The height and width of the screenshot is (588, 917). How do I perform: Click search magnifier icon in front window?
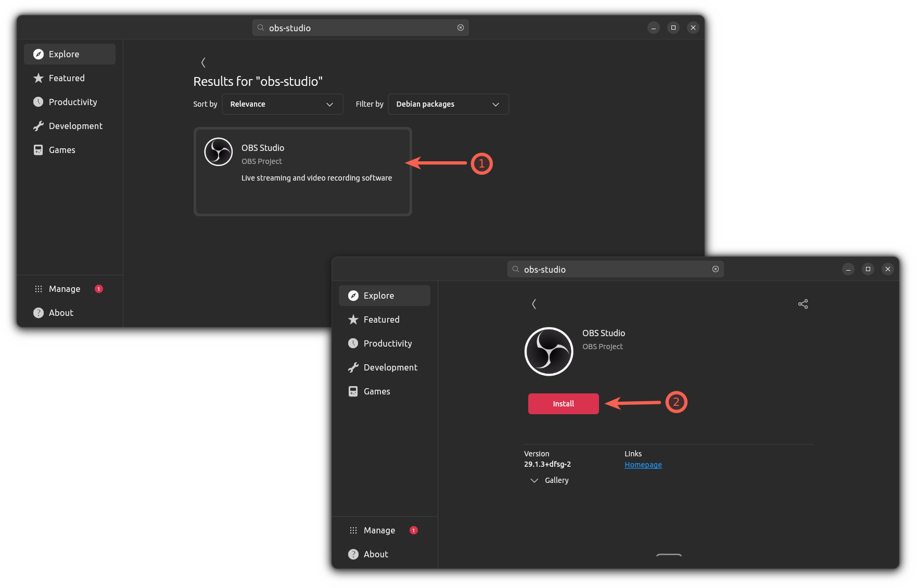tap(516, 269)
